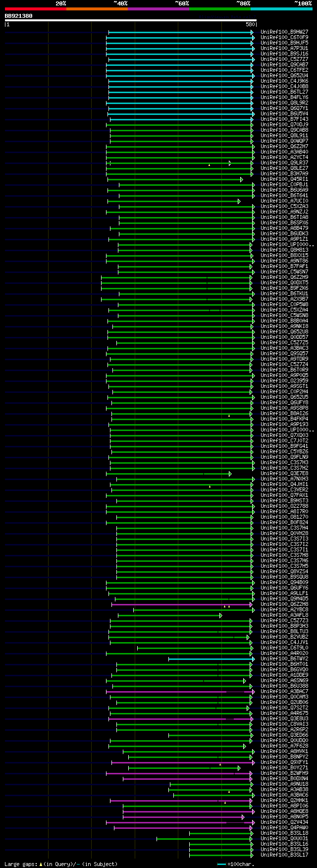Screen dimensions: 317x868
Task: Select label UniRef100_A6SN69
Action: pos(284,681)
